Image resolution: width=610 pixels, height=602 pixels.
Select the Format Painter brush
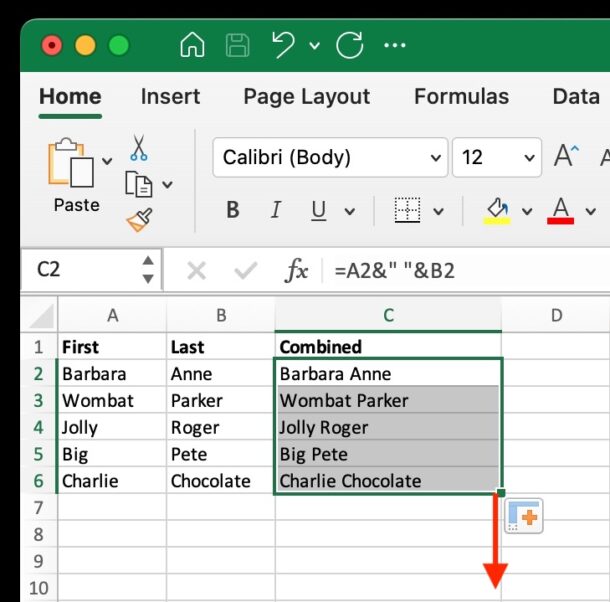[x=139, y=220]
